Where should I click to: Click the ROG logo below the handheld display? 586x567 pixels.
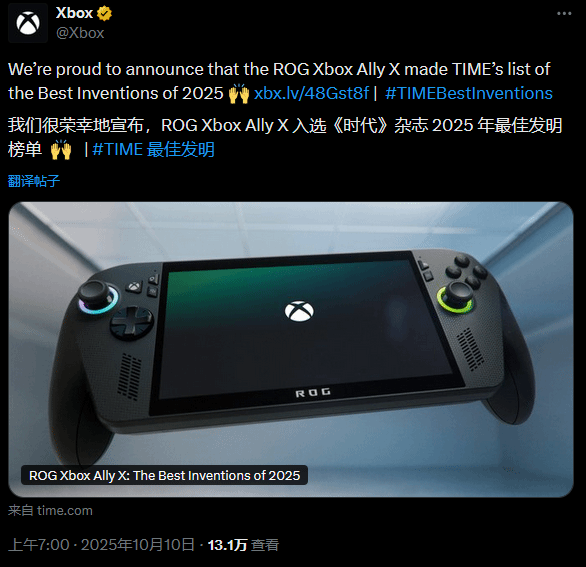[313, 392]
